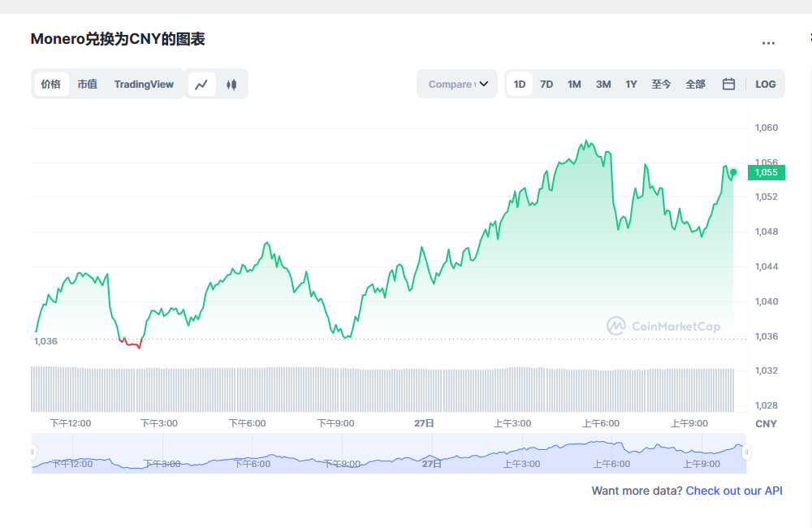
Task: Select the 市值 tab
Action: (87, 84)
